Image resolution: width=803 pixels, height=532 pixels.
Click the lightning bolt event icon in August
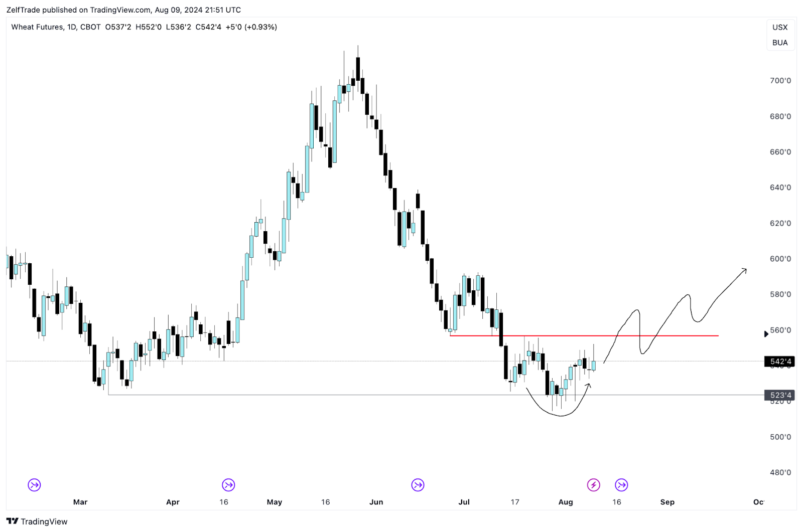594,485
